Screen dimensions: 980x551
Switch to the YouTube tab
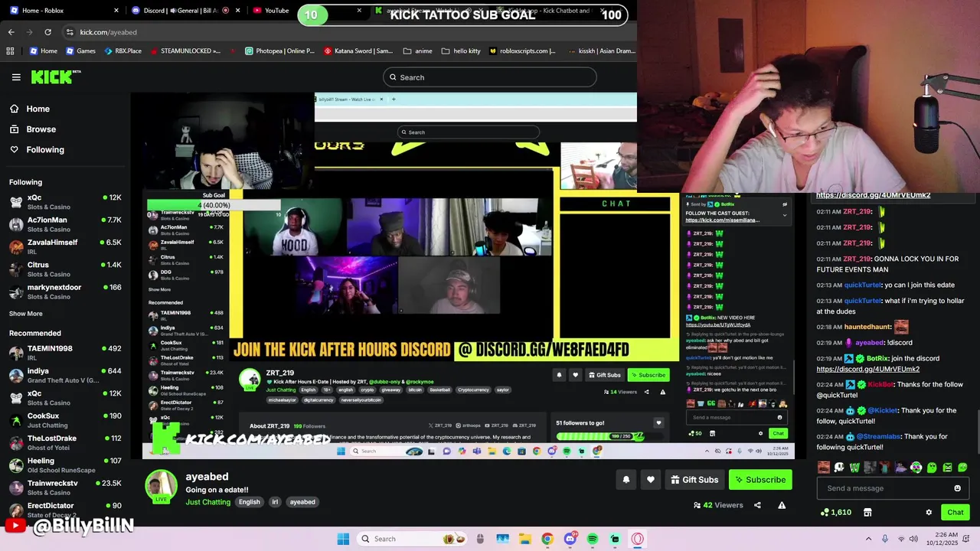coord(272,11)
